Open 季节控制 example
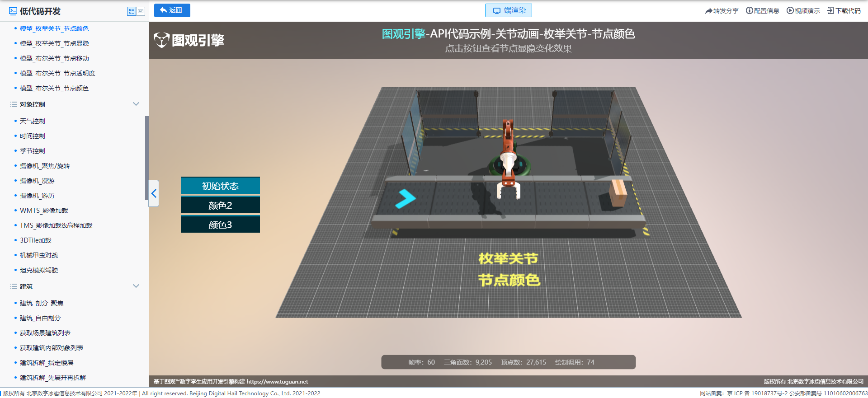The height and width of the screenshot is (398, 868). [33, 151]
